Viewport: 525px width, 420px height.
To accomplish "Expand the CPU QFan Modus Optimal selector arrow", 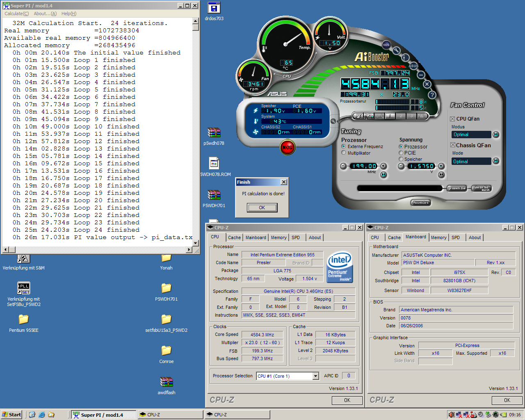I will pos(496,135).
